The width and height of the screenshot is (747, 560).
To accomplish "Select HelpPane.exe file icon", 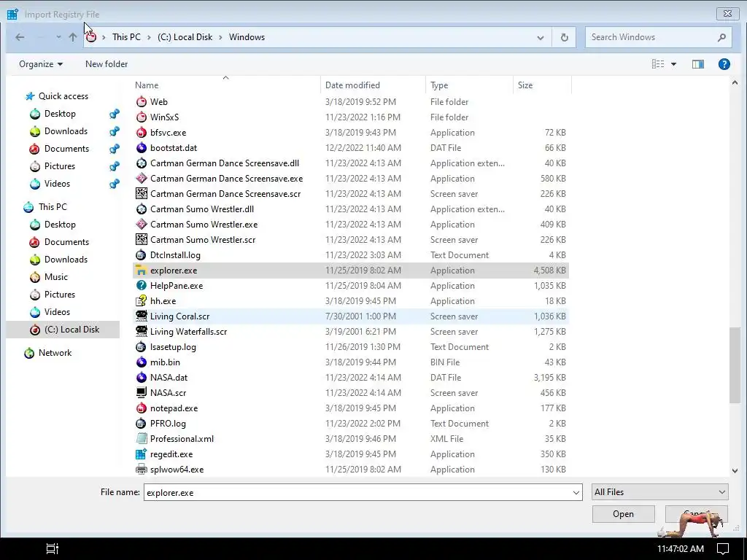I will (x=142, y=286).
